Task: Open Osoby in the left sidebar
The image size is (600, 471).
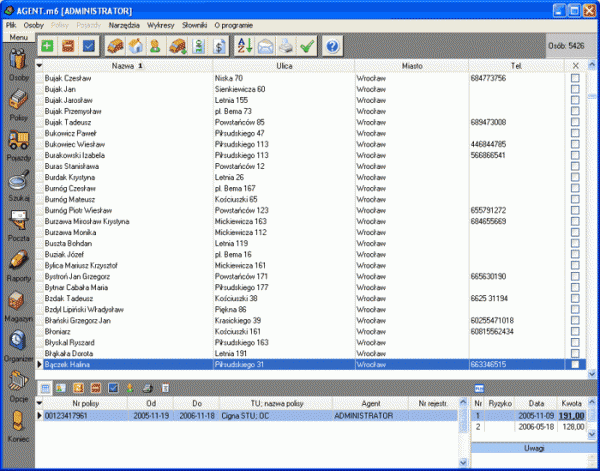Action: (18, 64)
